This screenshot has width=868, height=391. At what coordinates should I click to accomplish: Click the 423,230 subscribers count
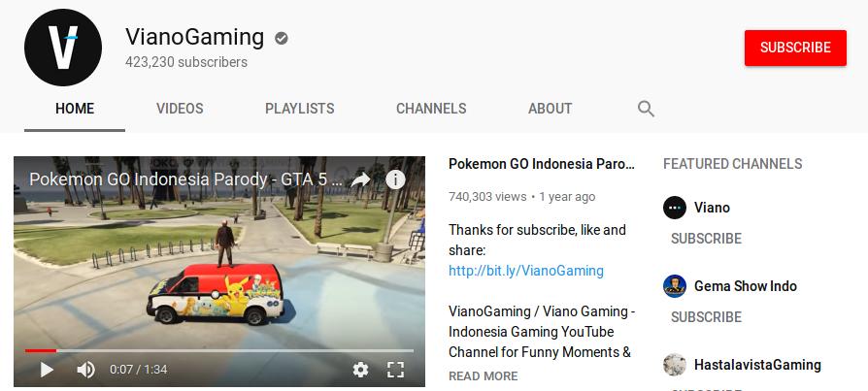186,62
